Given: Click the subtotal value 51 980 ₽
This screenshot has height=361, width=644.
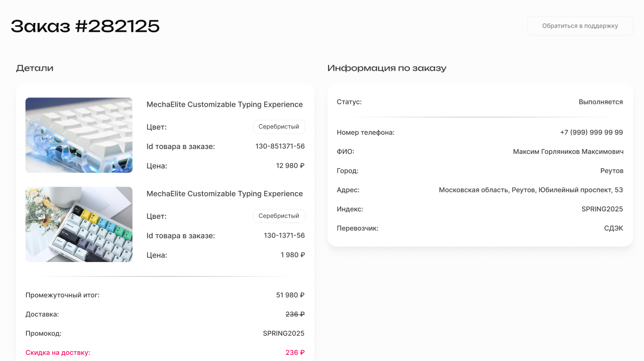Looking at the screenshot, I should point(290,295).
